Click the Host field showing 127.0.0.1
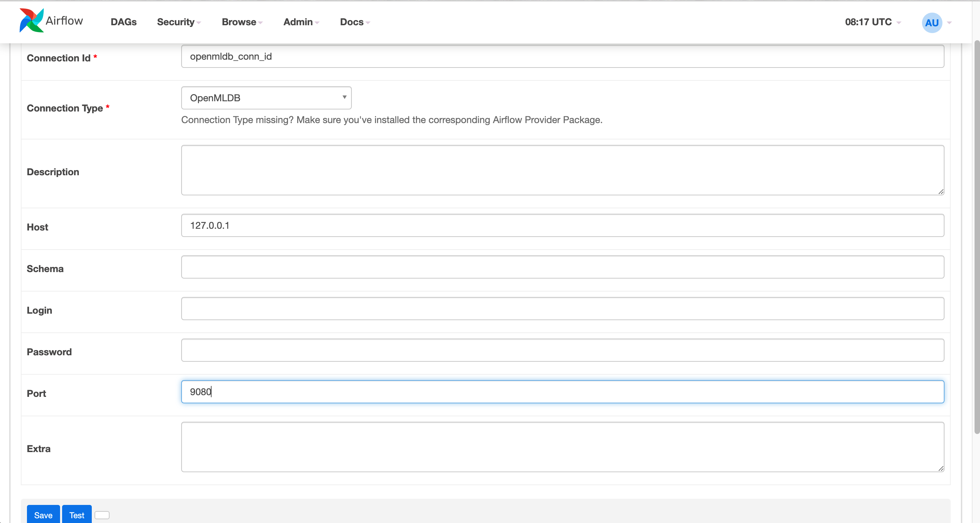Viewport: 980px width, 523px height. click(563, 225)
